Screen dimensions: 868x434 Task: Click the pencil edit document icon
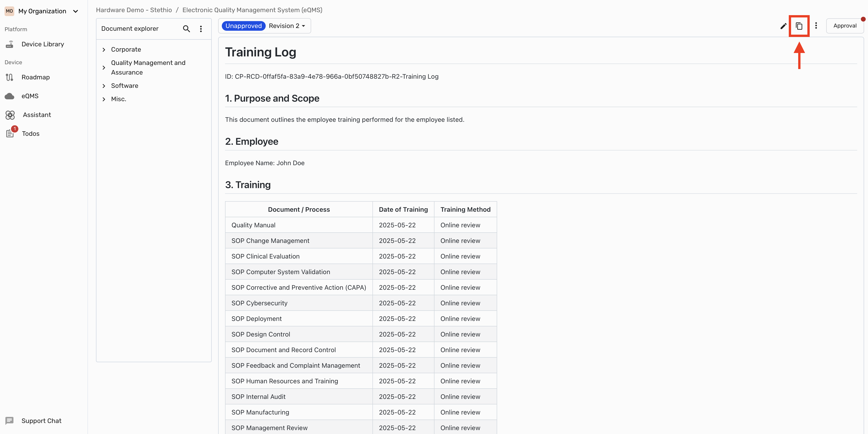pyautogui.click(x=783, y=26)
